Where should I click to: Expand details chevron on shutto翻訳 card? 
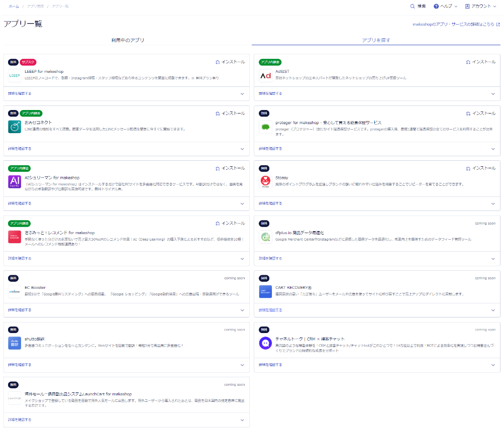[242, 365]
